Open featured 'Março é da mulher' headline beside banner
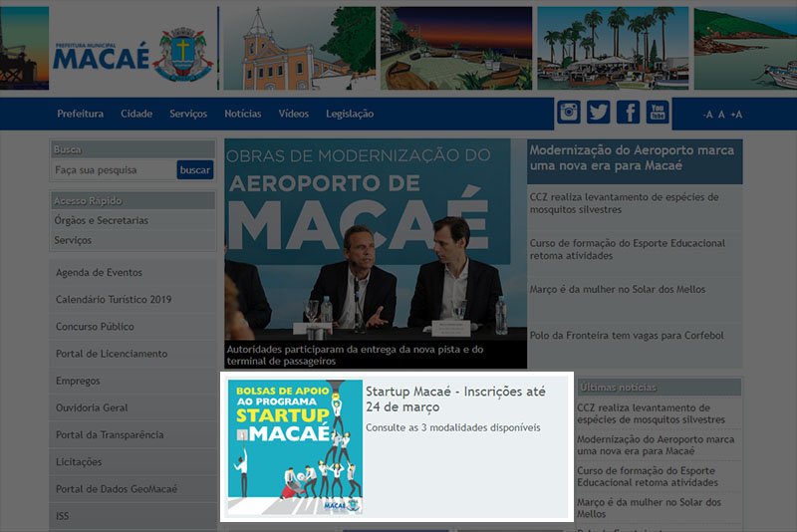797x532 pixels. (x=618, y=290)
